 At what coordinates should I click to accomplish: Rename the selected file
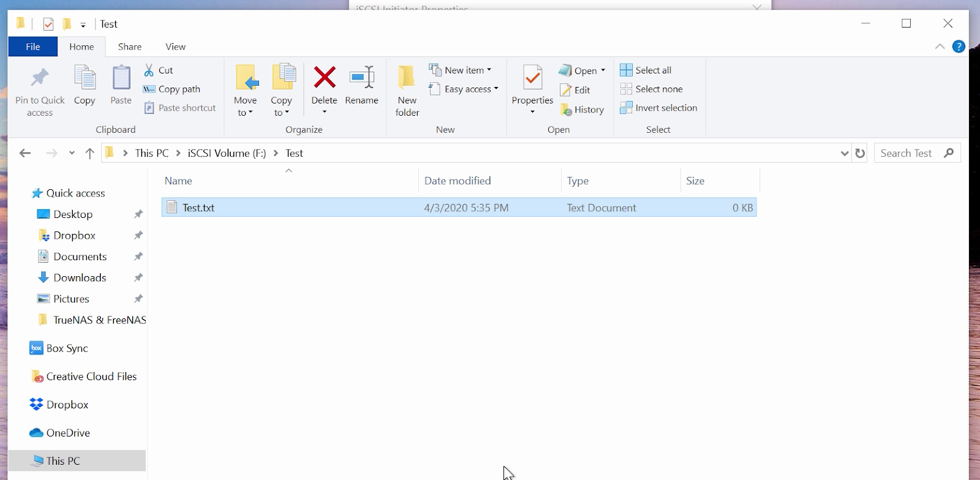click(x=361, y=86)
